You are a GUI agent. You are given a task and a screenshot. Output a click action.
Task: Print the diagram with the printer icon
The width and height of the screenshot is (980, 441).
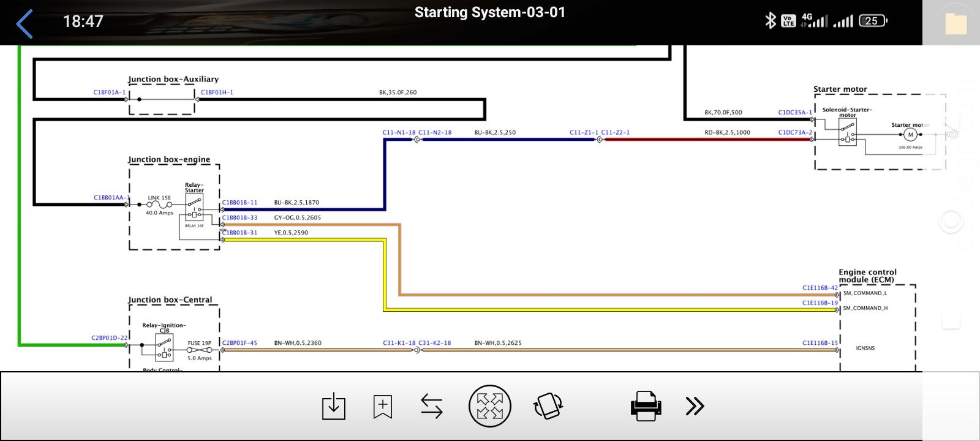point(646,406)
